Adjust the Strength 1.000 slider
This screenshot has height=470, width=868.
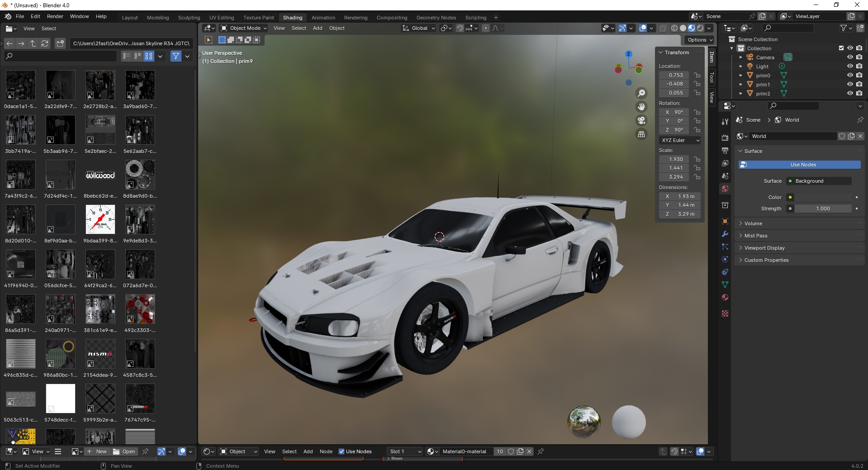tap(823, 209)
